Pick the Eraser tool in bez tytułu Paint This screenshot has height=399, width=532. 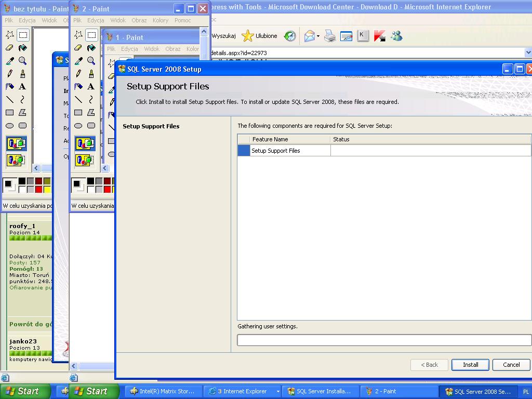tap(10, 47)
